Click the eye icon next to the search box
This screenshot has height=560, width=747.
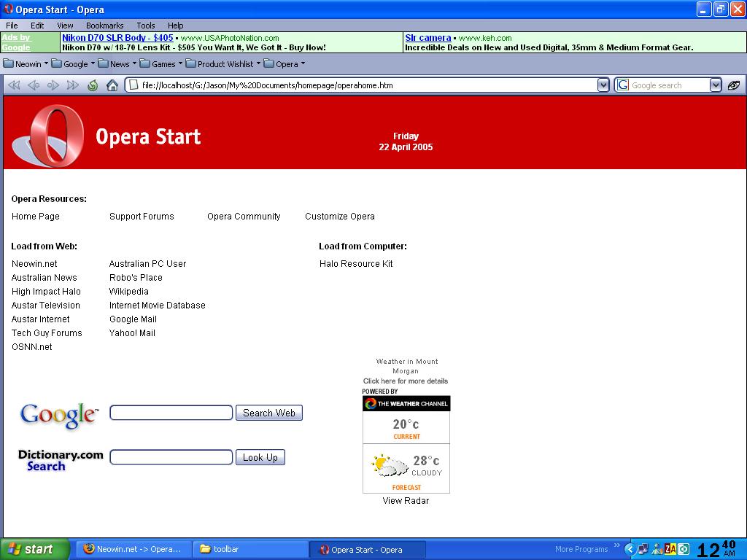pyautogui.click(x=734, y=85)
